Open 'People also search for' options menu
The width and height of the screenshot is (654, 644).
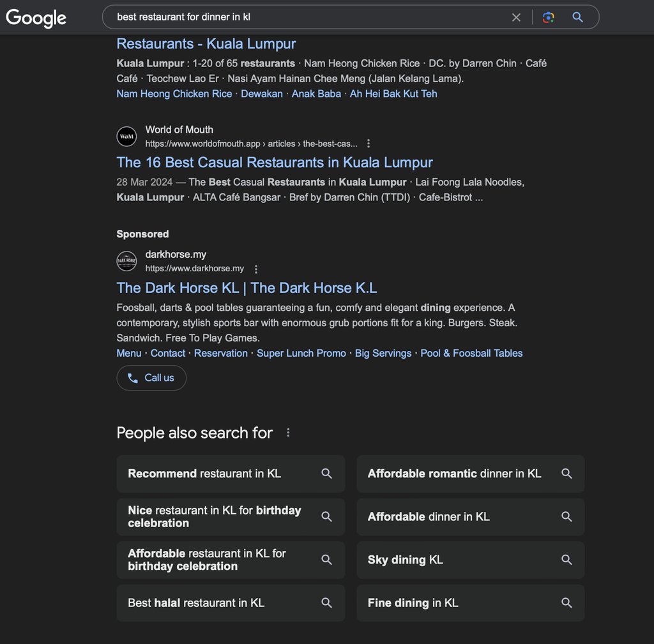(288, 433)
